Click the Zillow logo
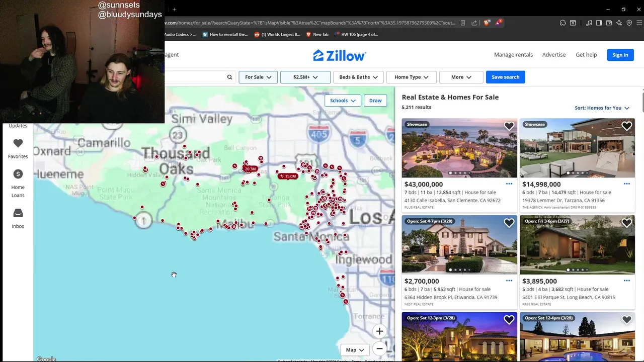The image size is (644, 362). [x=340, y=55]
